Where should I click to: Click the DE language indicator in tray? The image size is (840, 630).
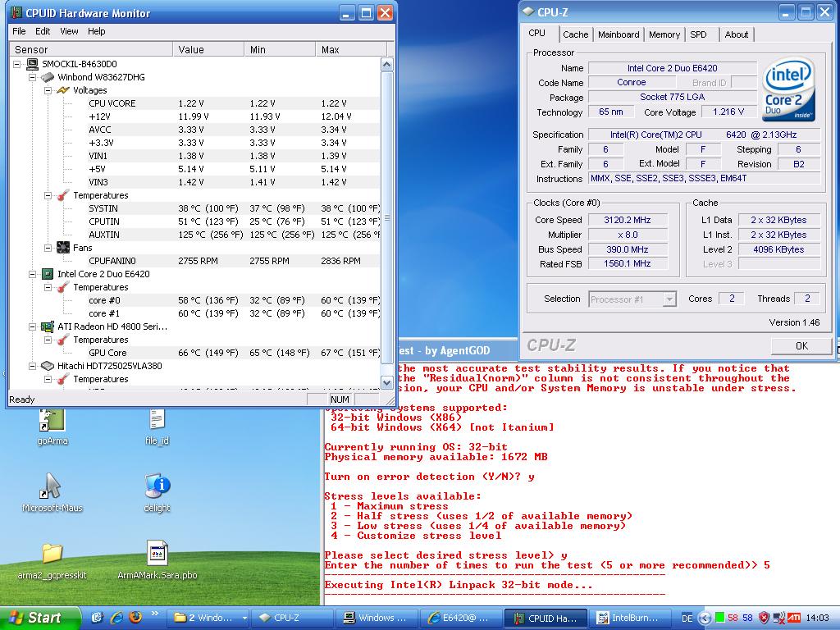pyautogui.click(x=687, y=619)
